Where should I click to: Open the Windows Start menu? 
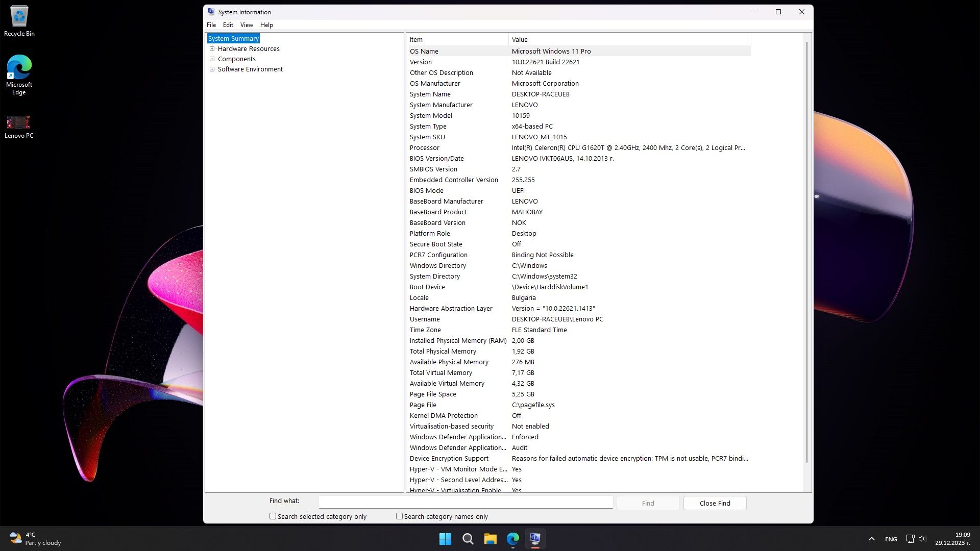point(445,539)
